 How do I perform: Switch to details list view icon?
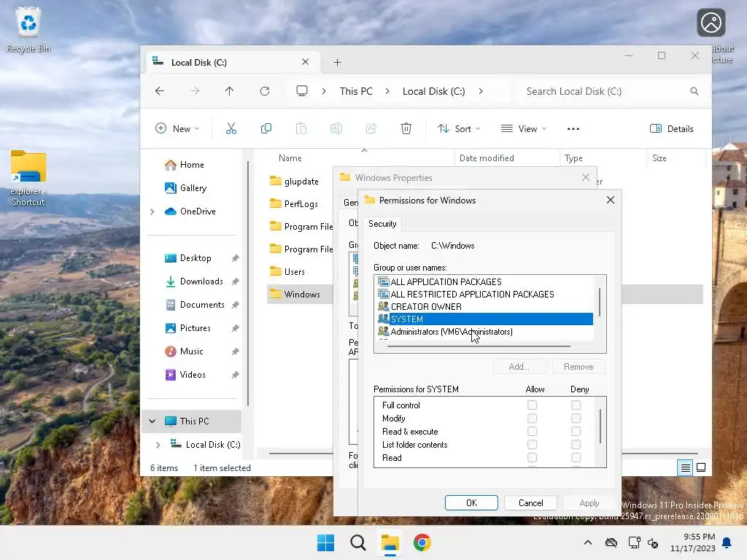click(685, 467)
